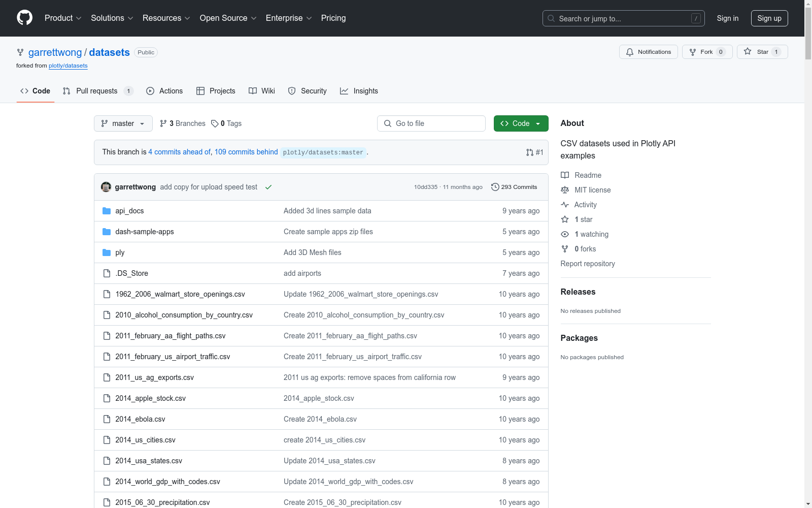Click the Search or jump to field
The width and height of the screenshot is (812, 508).
[624, 18]
